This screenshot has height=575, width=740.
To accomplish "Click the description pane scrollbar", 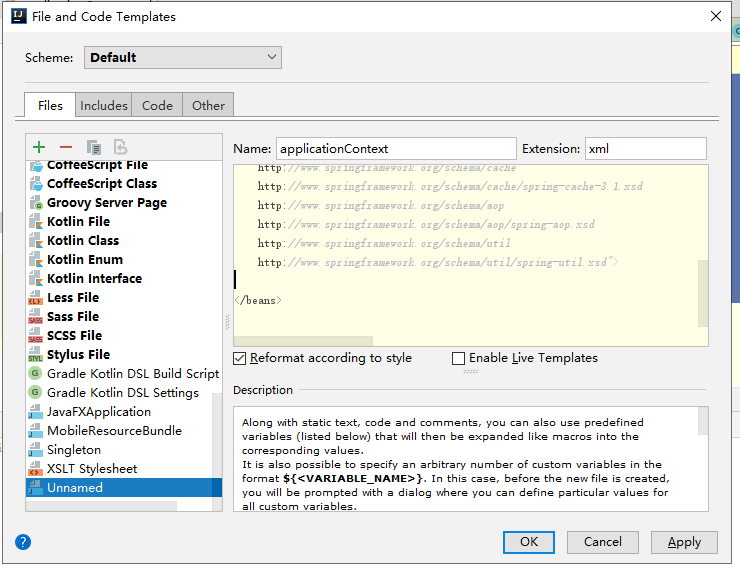I will pyautogui.click(x=703, y=421).
